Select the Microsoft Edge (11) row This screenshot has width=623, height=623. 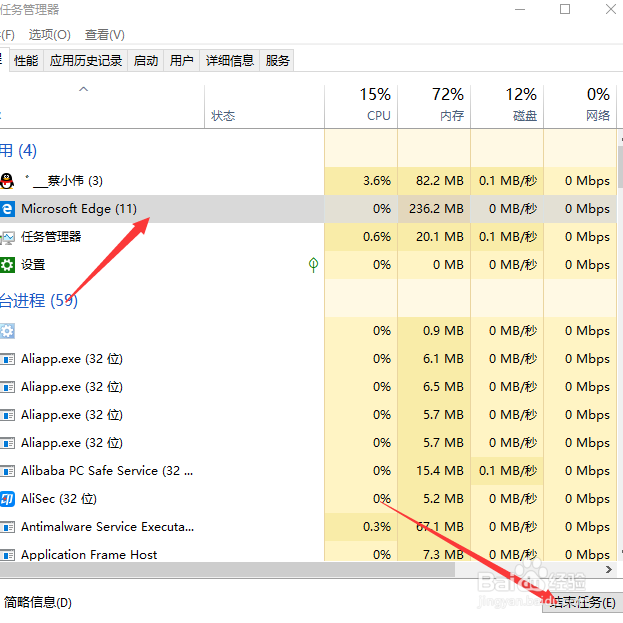(x=308, y=209)
